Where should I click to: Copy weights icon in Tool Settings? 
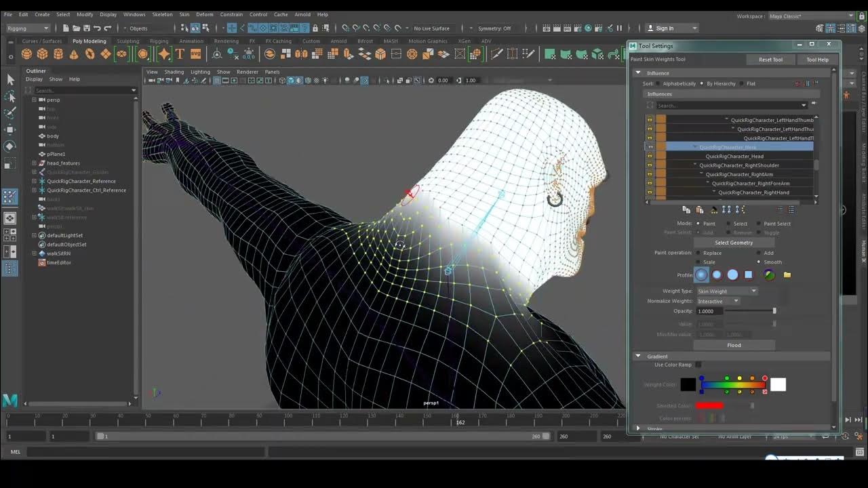click(686, 210)
